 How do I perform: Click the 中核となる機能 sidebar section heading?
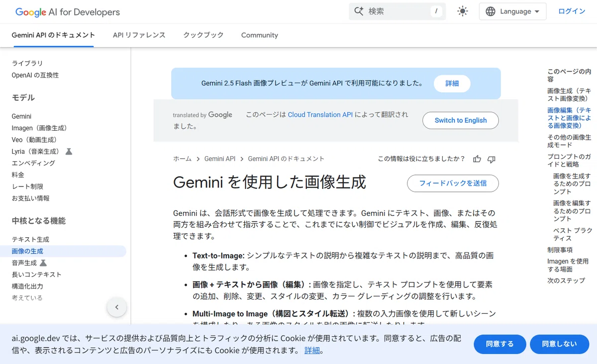click(39, 221)
